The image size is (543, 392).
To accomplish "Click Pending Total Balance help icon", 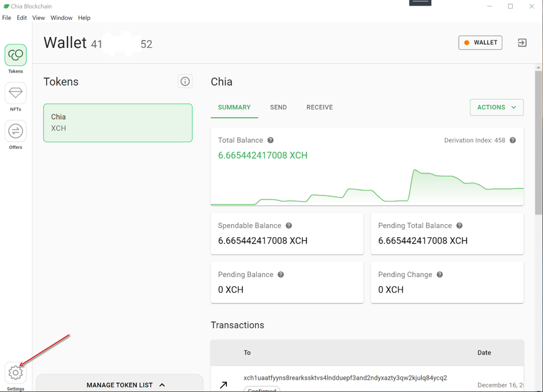I will coord(459,225).
